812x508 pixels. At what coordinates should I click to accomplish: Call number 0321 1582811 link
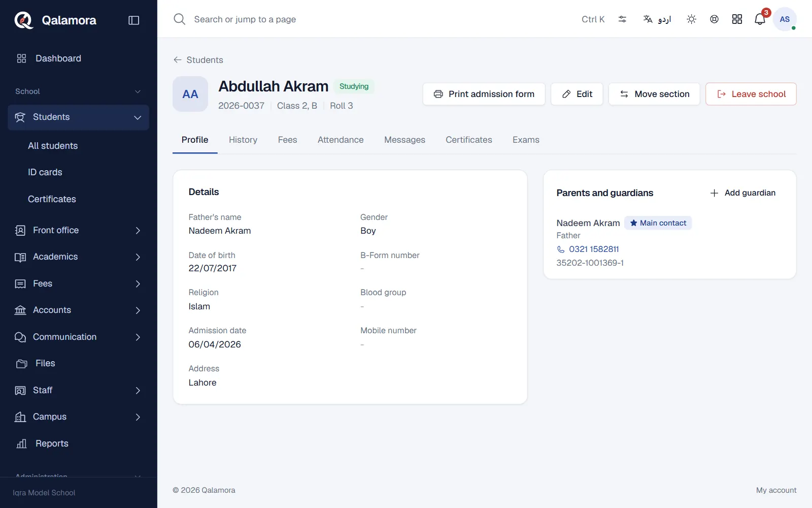click(x=594, y=249)
